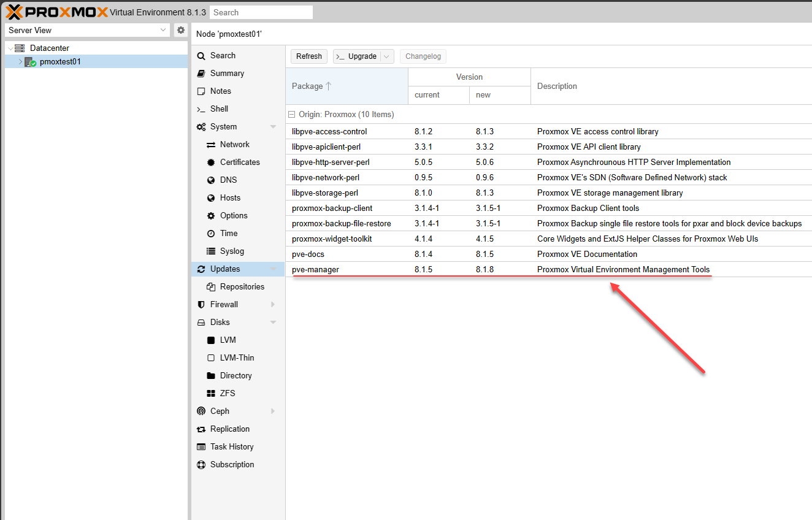Open the Ceph section
The image size is (812, 520).
(x=219, y=411)
